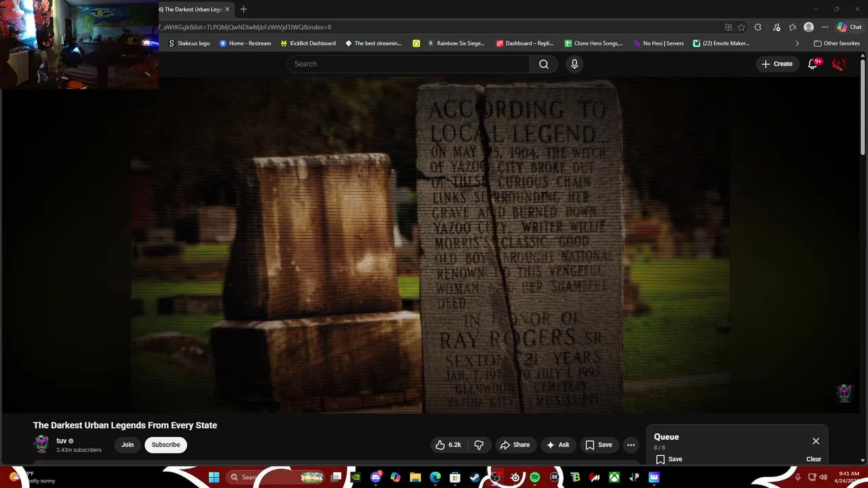This screenshot has height=488, width=868.
Task: Click the Create button
Action: click(x=776, y=64)
